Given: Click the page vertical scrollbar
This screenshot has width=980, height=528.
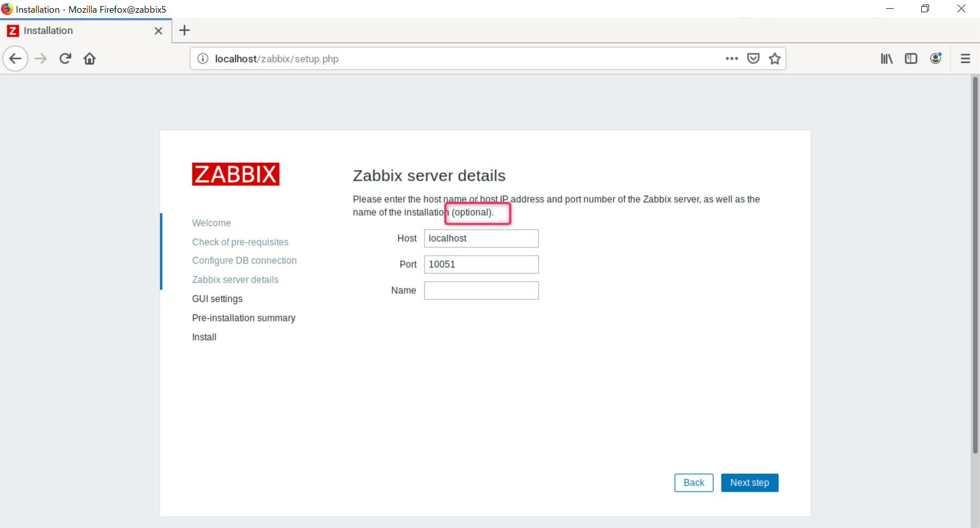Looking at the screenshot, I should [x=975, y=266].
